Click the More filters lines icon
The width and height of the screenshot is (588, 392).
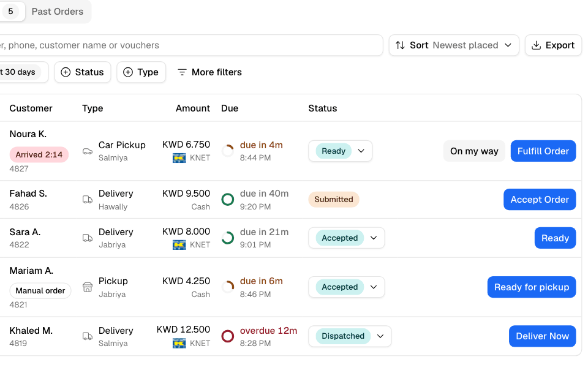tap(182, 72)
